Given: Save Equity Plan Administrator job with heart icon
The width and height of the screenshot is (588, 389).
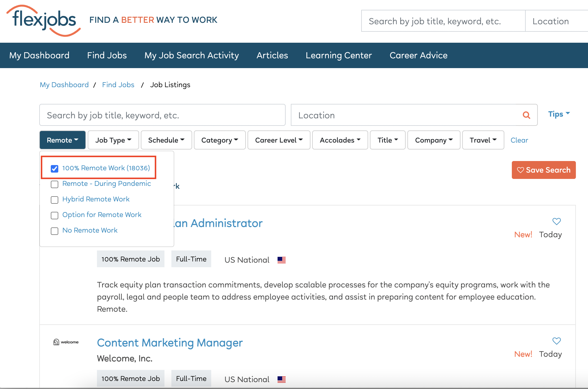Looking at the screenshot, I should point(556,221).
